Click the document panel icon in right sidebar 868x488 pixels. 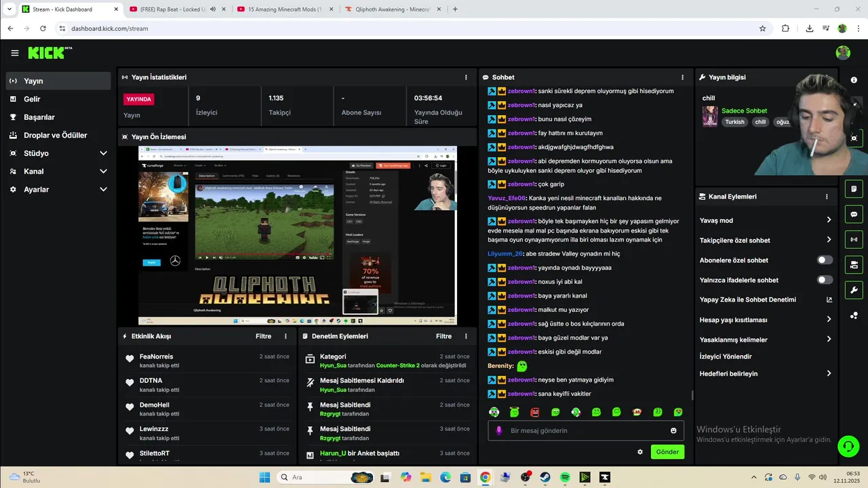click(x=854, y=189)
